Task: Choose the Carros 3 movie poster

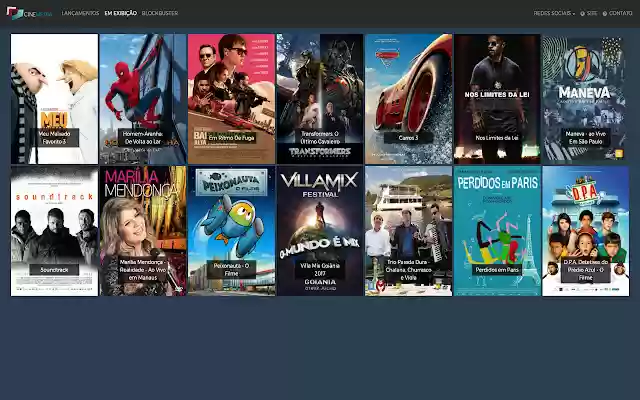Action: click(409, 99)
